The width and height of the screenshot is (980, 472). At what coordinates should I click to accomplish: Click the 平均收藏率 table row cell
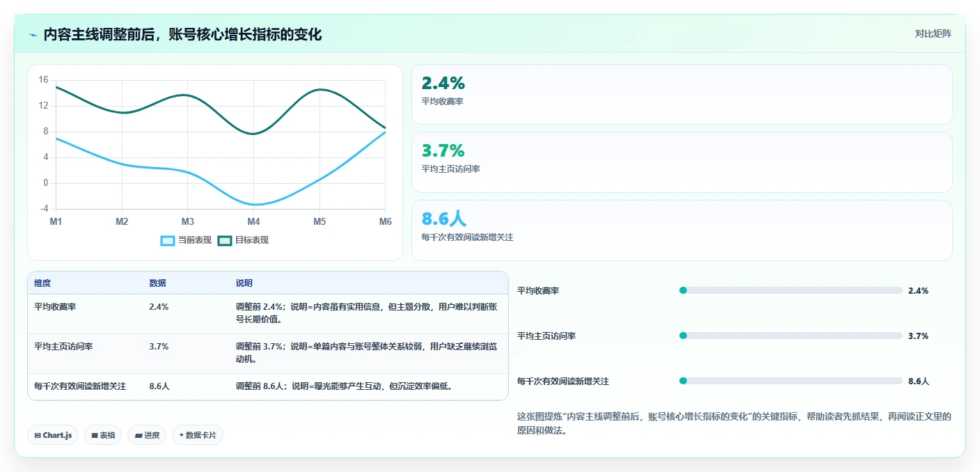pos(85,314)
